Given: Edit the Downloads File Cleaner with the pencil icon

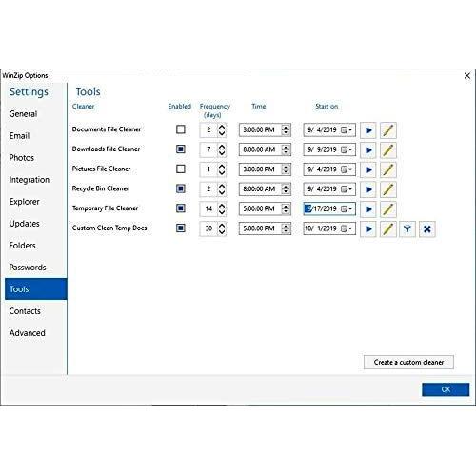Looking at the screenshot, I should 388,149.
